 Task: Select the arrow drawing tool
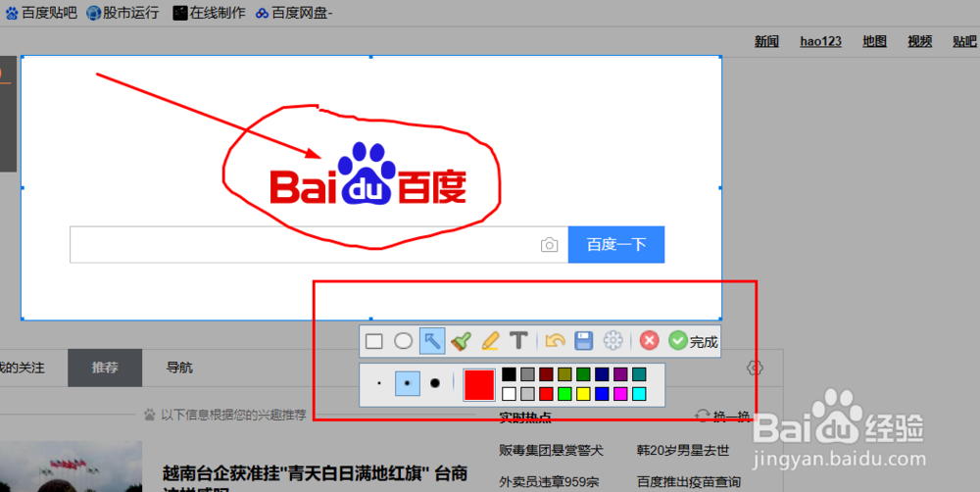coord(432,341)
